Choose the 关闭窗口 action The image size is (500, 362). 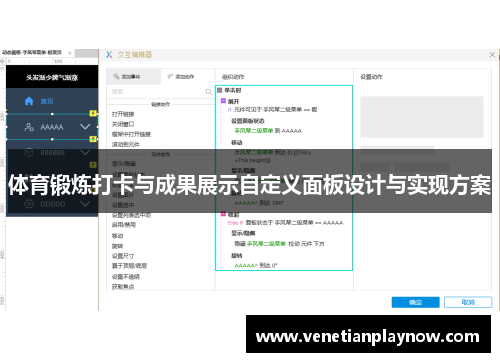click(123, 124)
